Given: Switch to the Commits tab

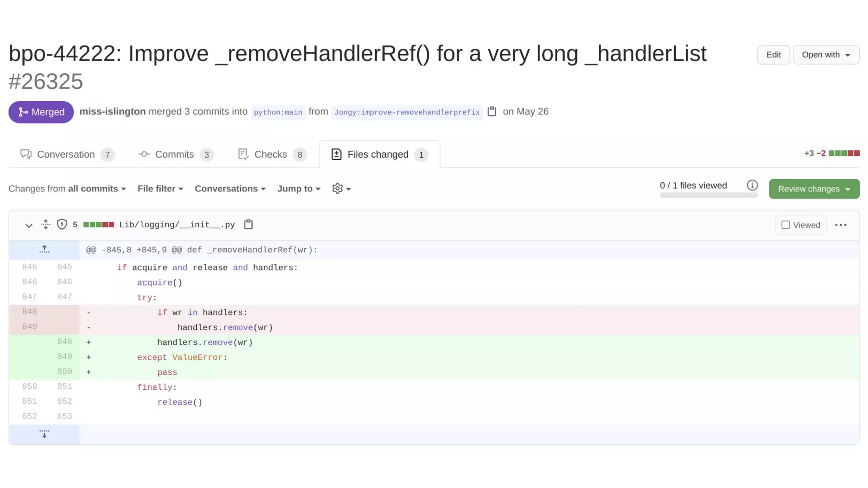Looking at the screenshot, I should pos(175,155).
